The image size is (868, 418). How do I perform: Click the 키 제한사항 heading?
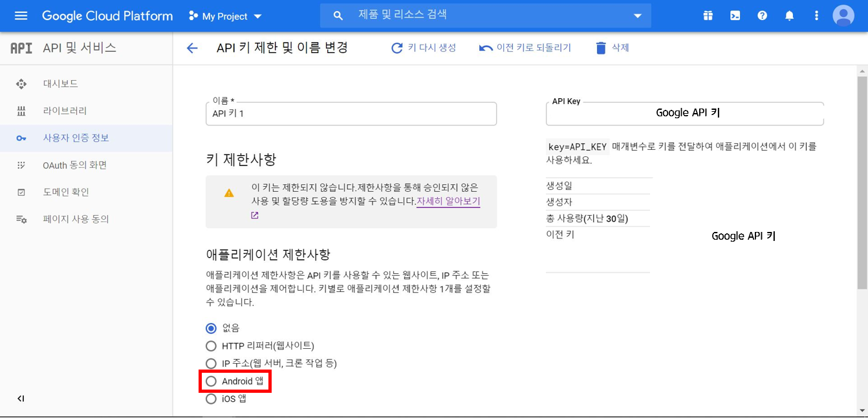[241, 160]
